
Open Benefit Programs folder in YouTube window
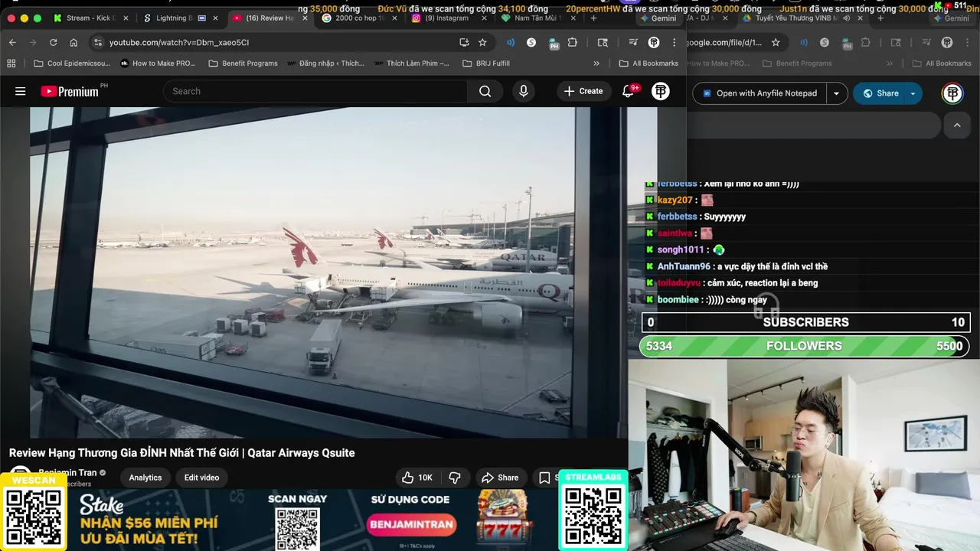[x=243, y=64]
